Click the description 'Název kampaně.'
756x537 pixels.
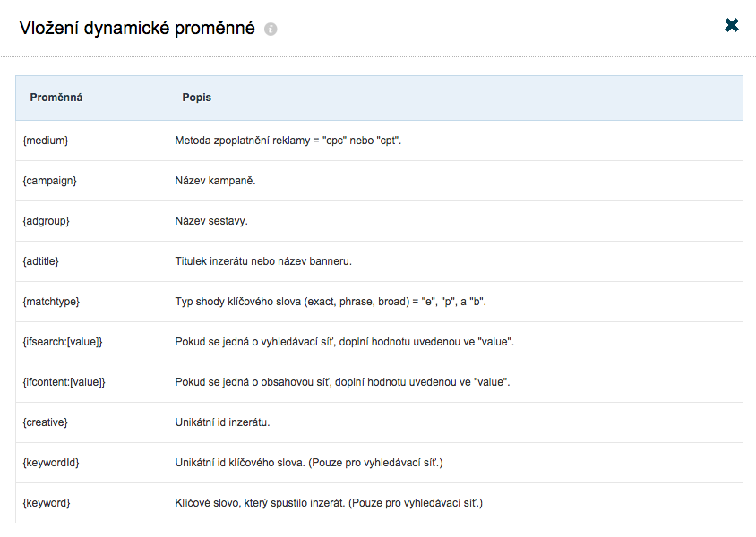(216, 181)
